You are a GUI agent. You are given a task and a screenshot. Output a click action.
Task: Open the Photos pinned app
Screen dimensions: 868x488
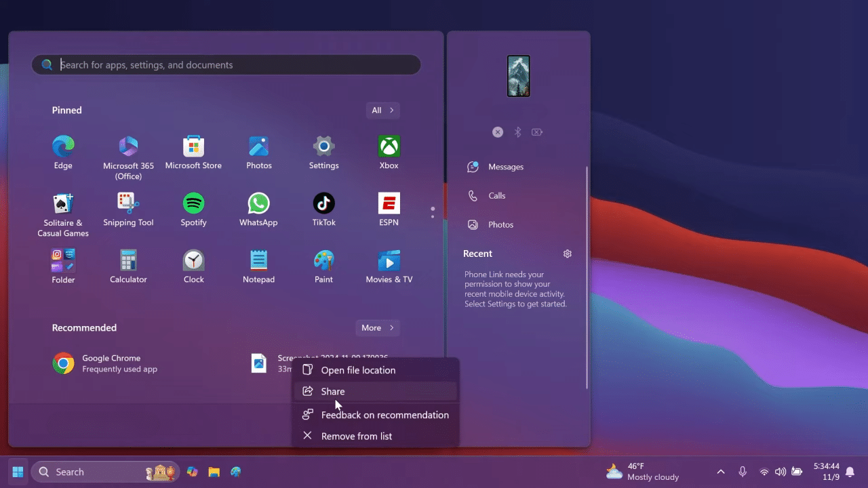coord(258,152)
